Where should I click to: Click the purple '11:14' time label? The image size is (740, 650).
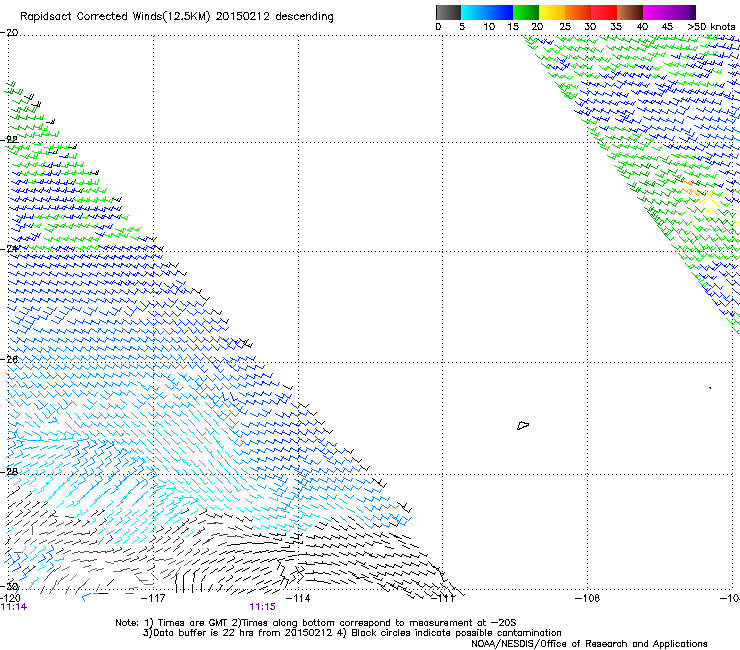tap(14, 607)
